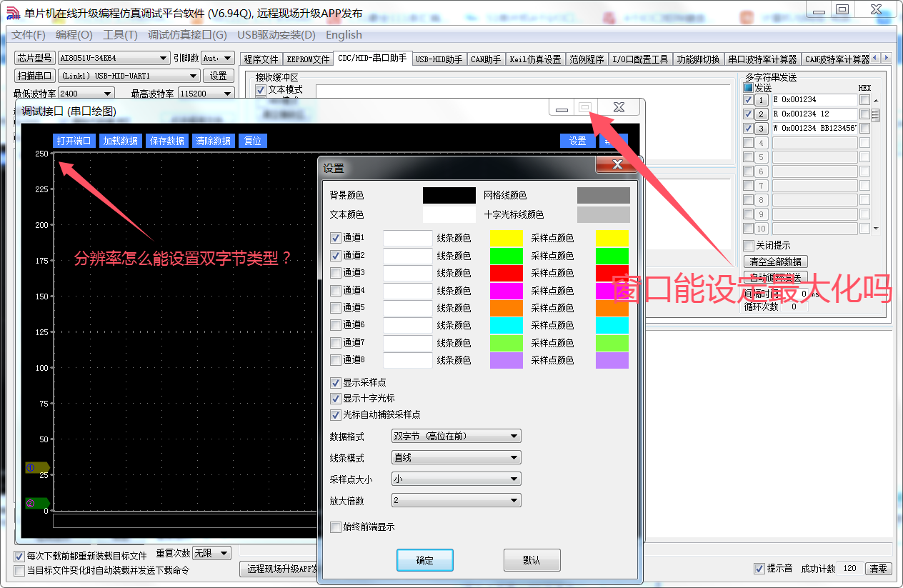This screenshot has height=588, width=903.
Task: Open 数据格式 dropdown
Action: point(457,436)
